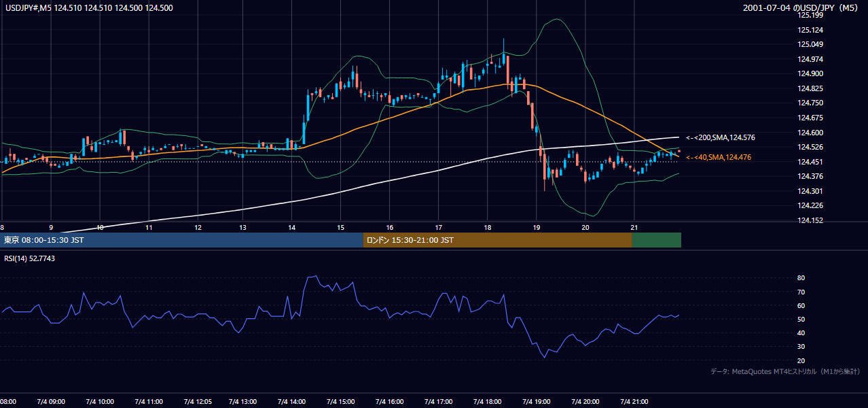
Task: Click RSI scale level 70
Action: click(x=801, y=292)
